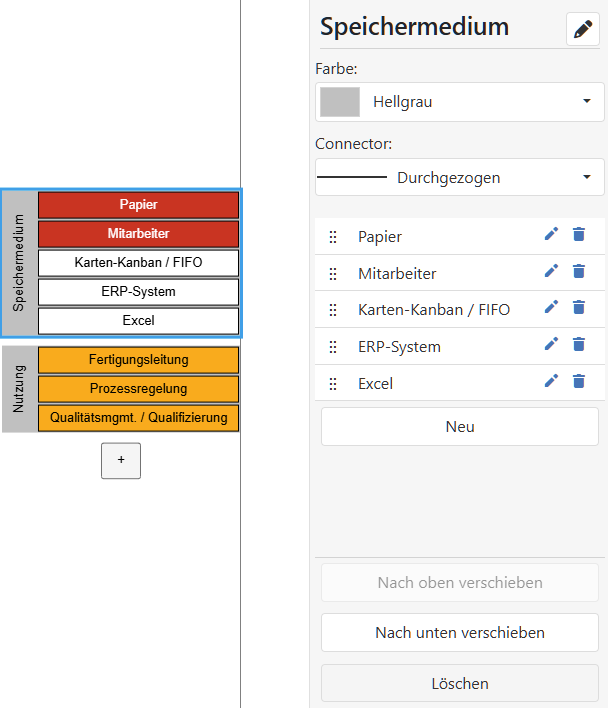Delete the Papier entry
This screenshot has height=708, width=608.
coord(579,234)
